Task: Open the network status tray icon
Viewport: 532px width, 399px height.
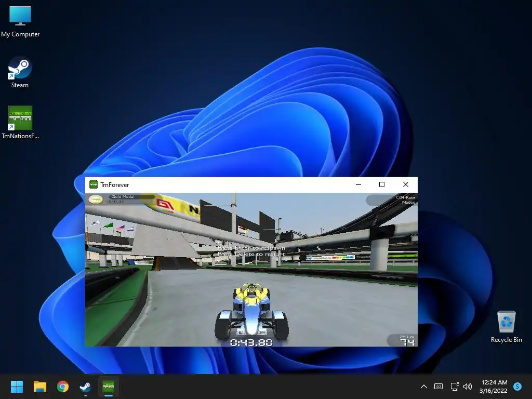Action: 455,387
